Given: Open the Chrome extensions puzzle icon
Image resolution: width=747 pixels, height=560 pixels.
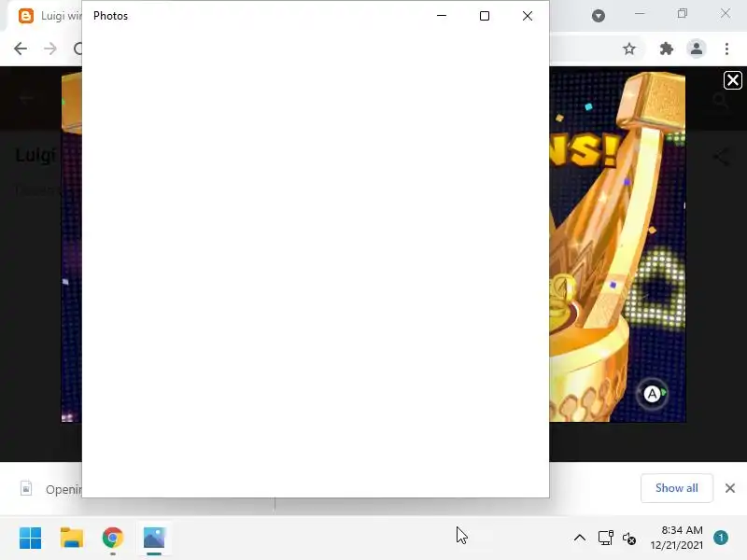Looking at the screenshot, I should [666, 49].
